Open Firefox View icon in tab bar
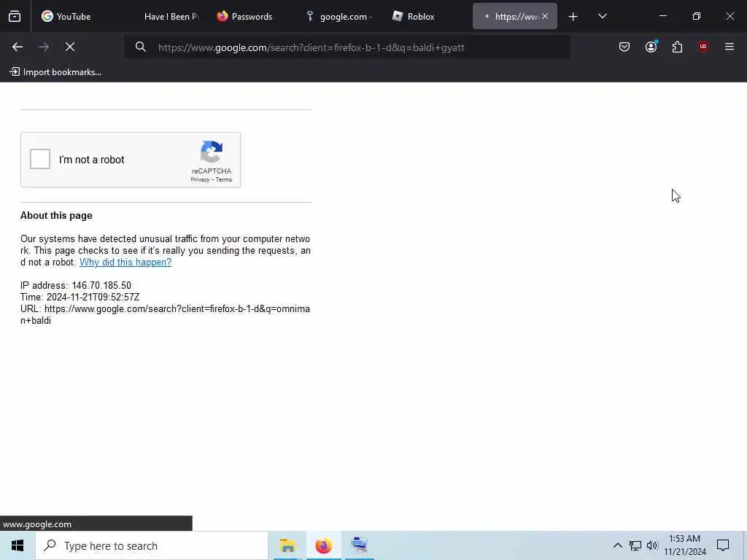 pos(15,16)
